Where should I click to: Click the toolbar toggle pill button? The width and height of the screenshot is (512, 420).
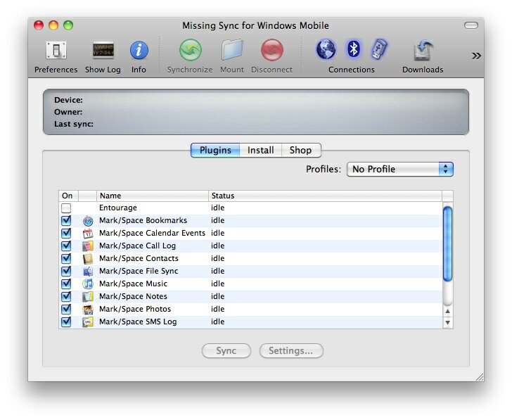[x=471, y=25]
